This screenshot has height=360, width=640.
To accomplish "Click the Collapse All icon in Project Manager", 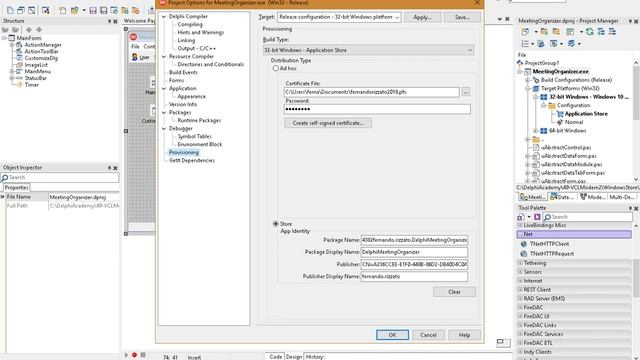I will (x=612, y=31).
